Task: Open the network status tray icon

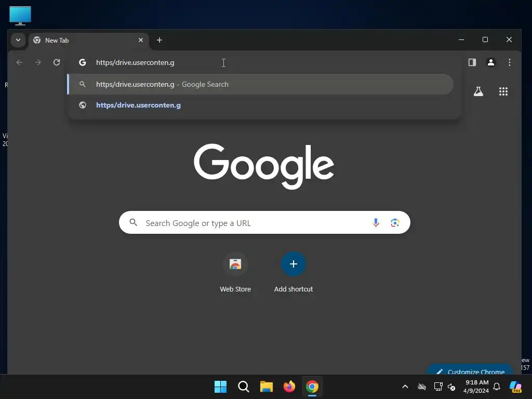Action: pos(438,387)
